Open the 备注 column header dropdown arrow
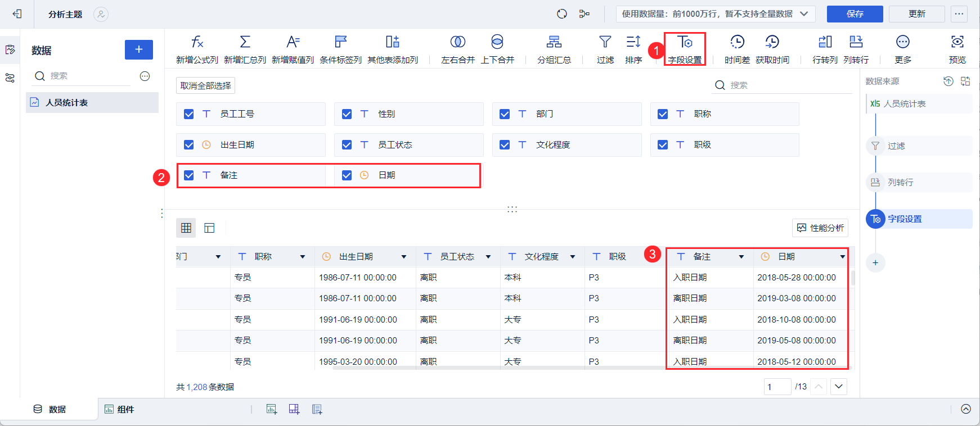This screenshot has height=426, width=980. pos(741,257)
